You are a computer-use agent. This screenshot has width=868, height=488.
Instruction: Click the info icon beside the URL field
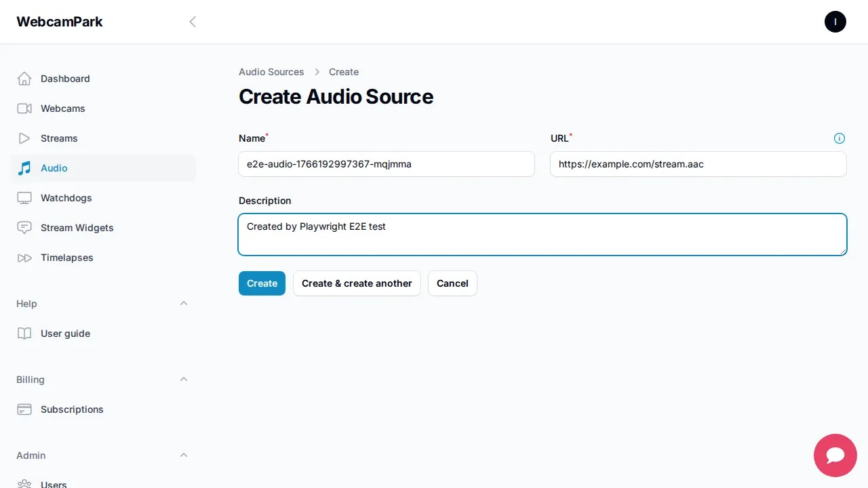840,138
